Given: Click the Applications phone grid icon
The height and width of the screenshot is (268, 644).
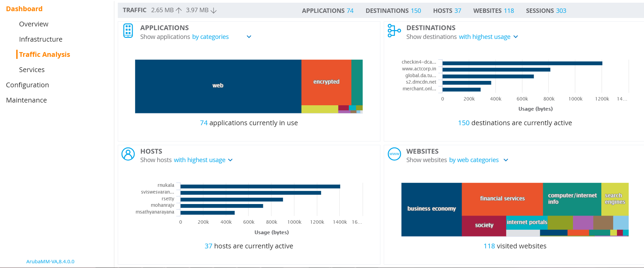Looking at the screenshot, I should click(128, 31).
